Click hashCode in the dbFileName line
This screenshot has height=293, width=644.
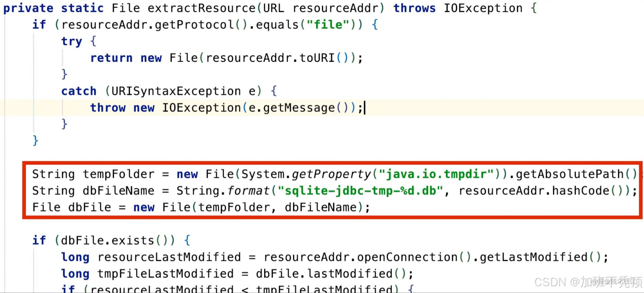[x=581, y=190]
